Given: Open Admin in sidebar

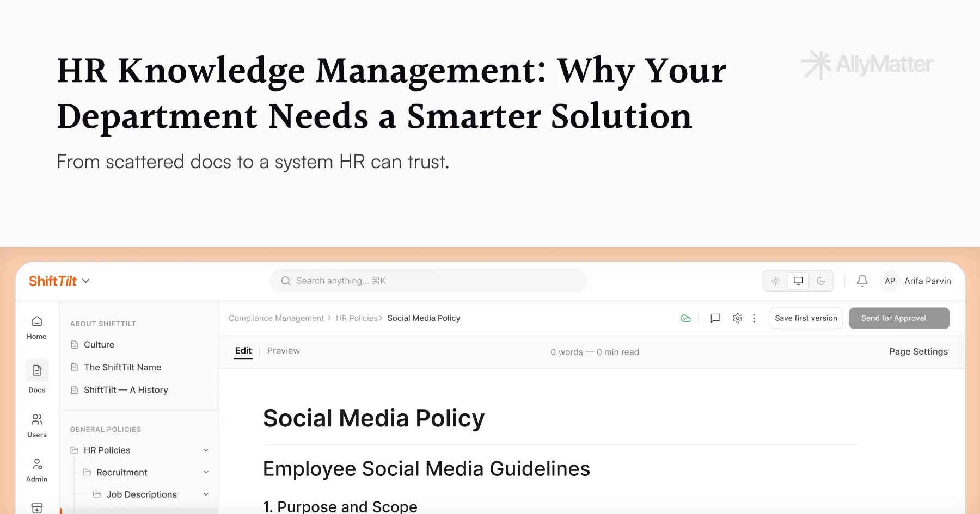Looking at the screenshot, I should click(36, 470).
